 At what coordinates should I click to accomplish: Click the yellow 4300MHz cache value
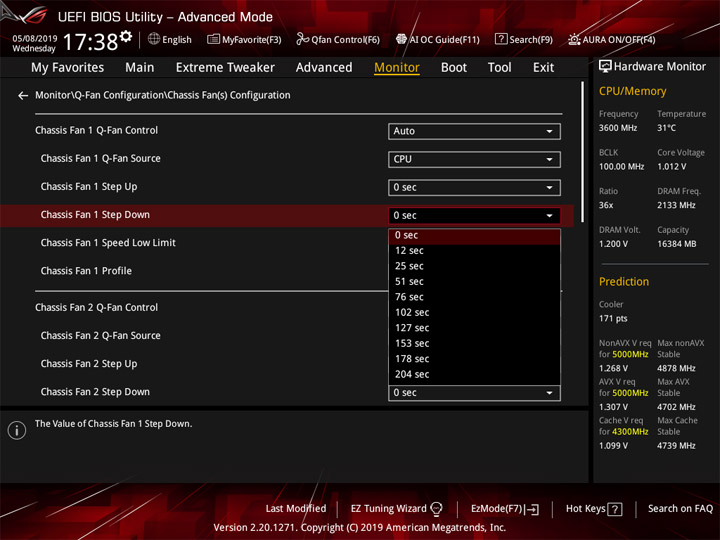click(x=630, y=432)
